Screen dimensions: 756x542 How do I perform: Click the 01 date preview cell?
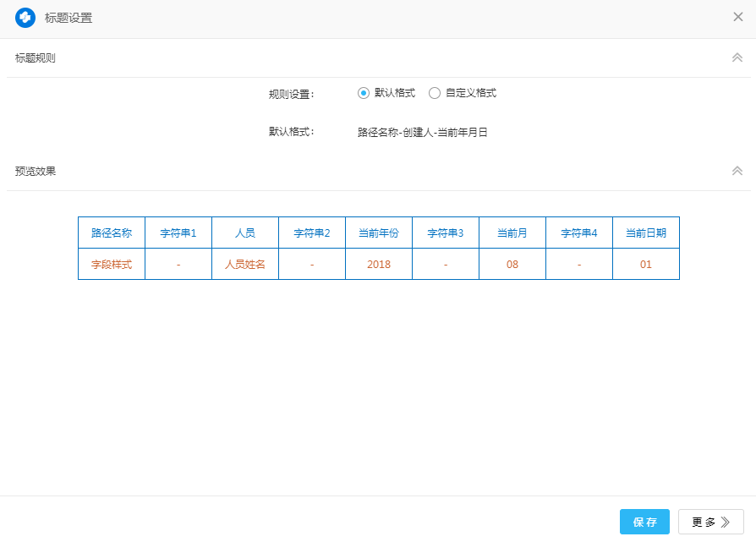(646, 265)
